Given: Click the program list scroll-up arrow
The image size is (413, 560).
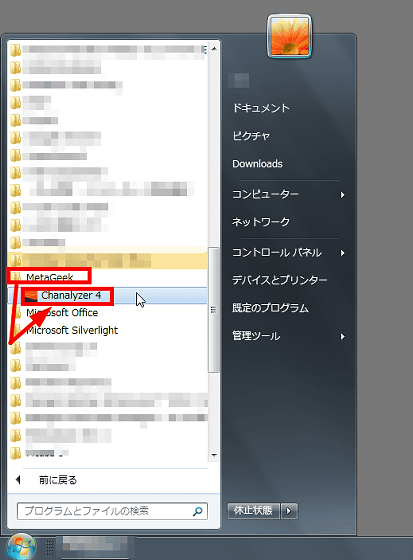Looking at the screenshot, I should coord(214,49).
